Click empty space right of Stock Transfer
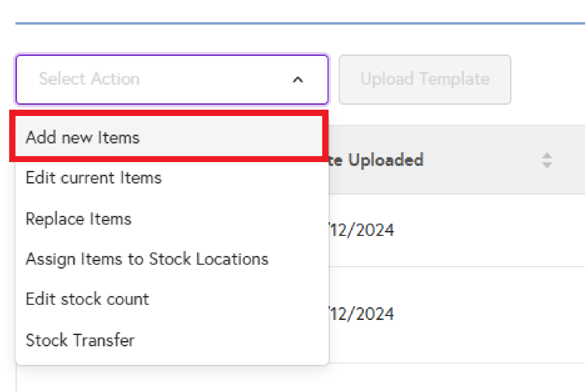 pos(229,340)
